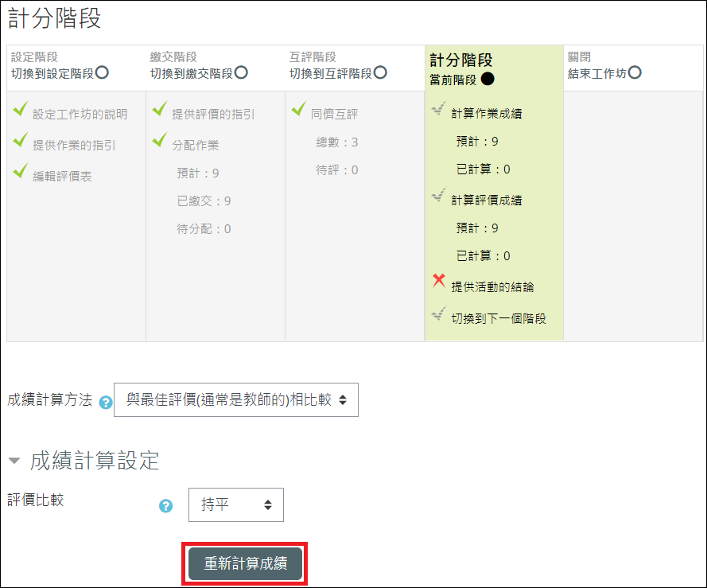The image size is (707, 588).
Task: Click the 評價比較 label
Action: [x=36, y=500]
